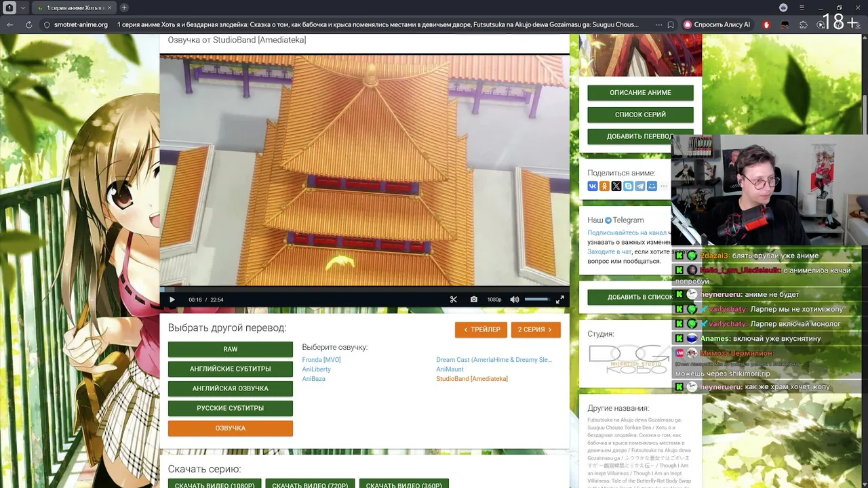Switch to the anime episode tab
This screenshot has height=488, width=868.
point(74,7)
